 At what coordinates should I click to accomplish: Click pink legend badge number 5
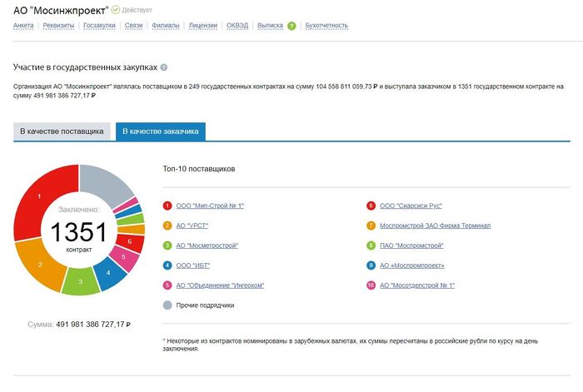[167, 285]
